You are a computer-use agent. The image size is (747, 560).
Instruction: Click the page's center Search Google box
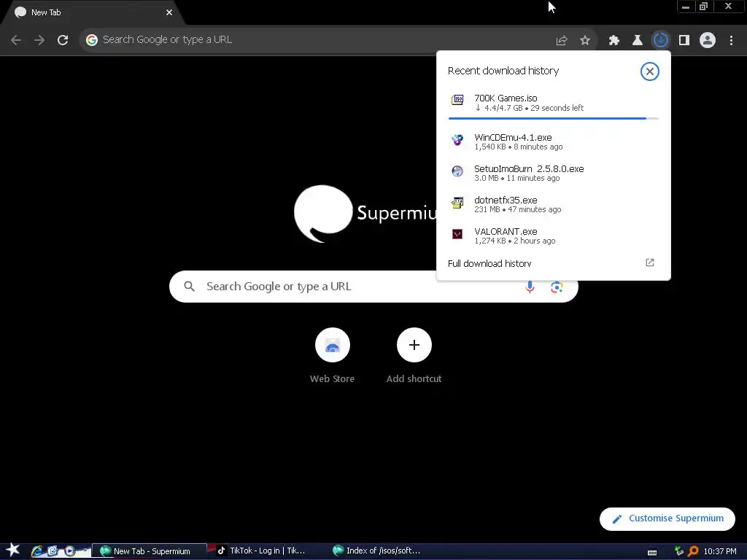click(374, 287)
